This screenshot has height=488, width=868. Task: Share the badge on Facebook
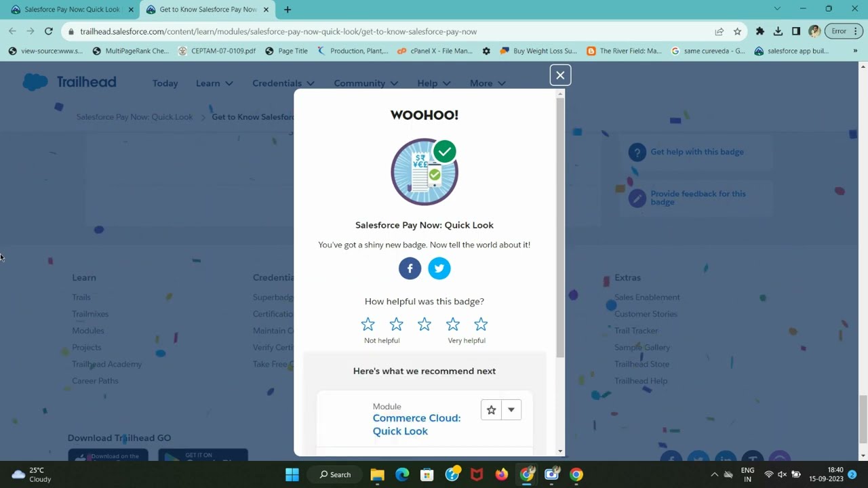(x=410, y=268)
